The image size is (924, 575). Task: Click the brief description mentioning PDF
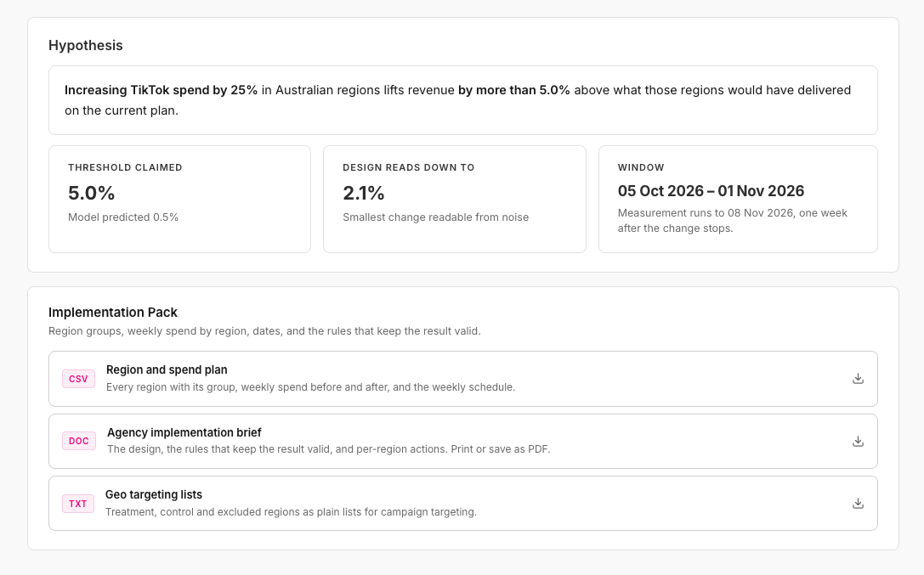pyautogui.click(x=329, y=449)
